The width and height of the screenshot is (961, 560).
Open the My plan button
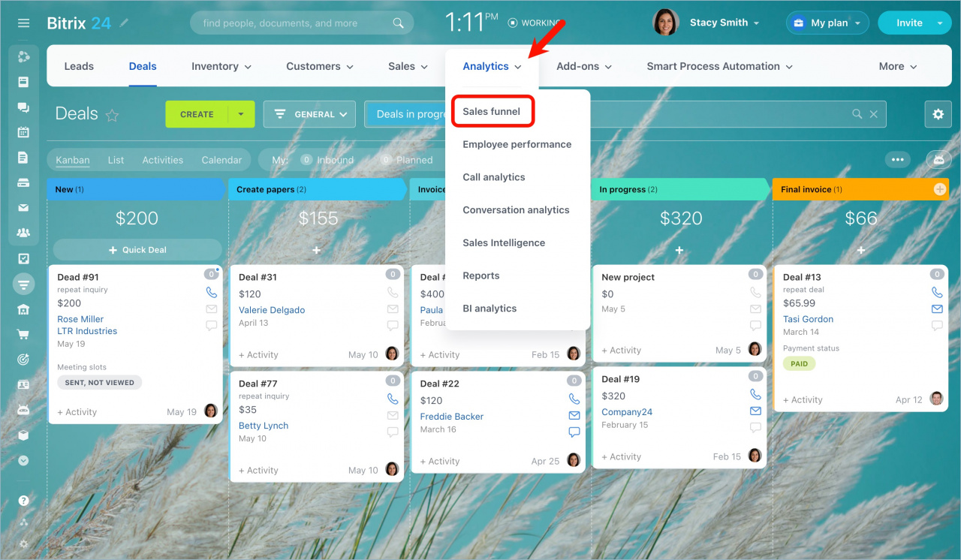(827, 23)
